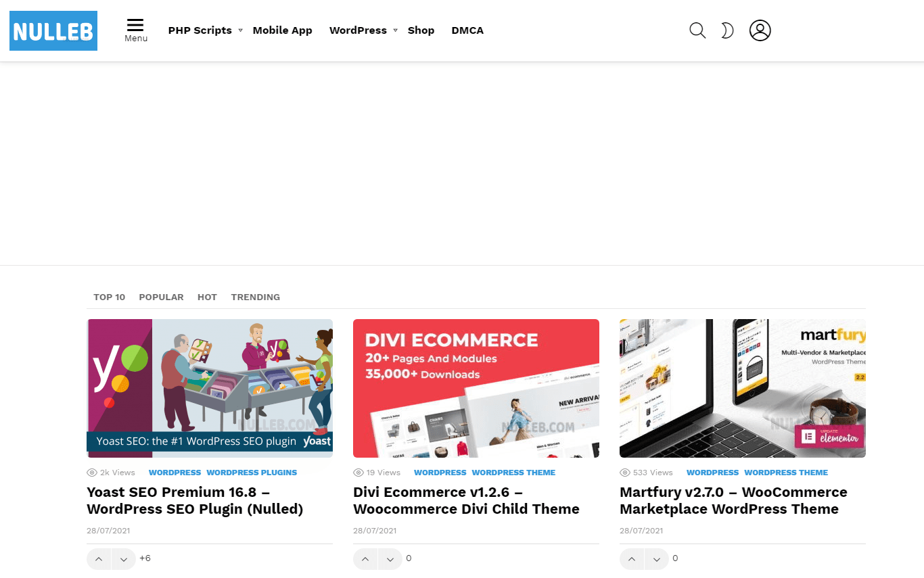Upvote the Yoast SEO Premium post
This screenshot has width=924, height=578.
(x=99, y=559)
